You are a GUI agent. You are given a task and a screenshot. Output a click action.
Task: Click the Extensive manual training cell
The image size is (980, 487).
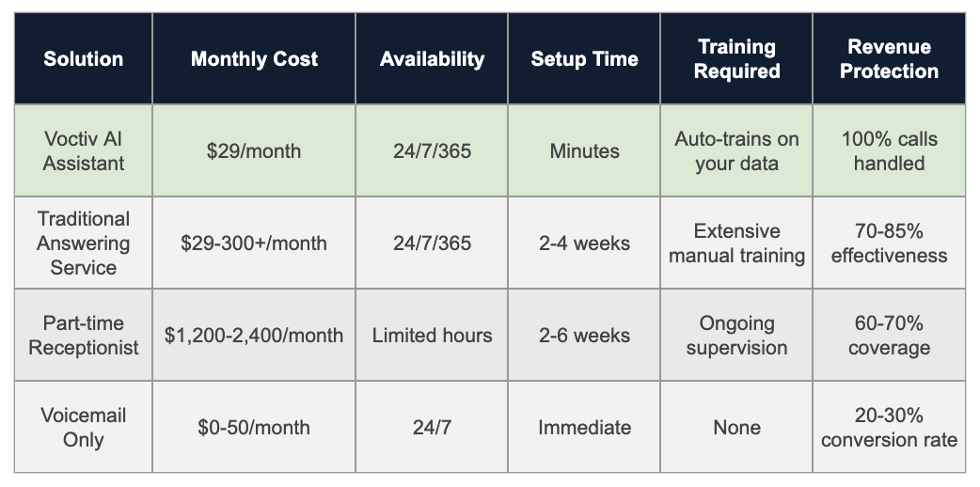coord(736,243)
